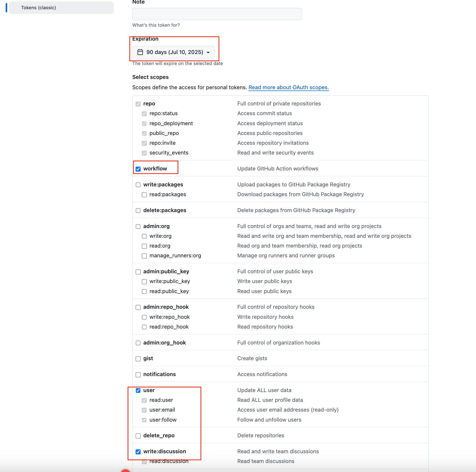The width and height of the screenshot is (476, 472).
Task: Tick the admin:org_hook checkbox
Action: point(138,343)
